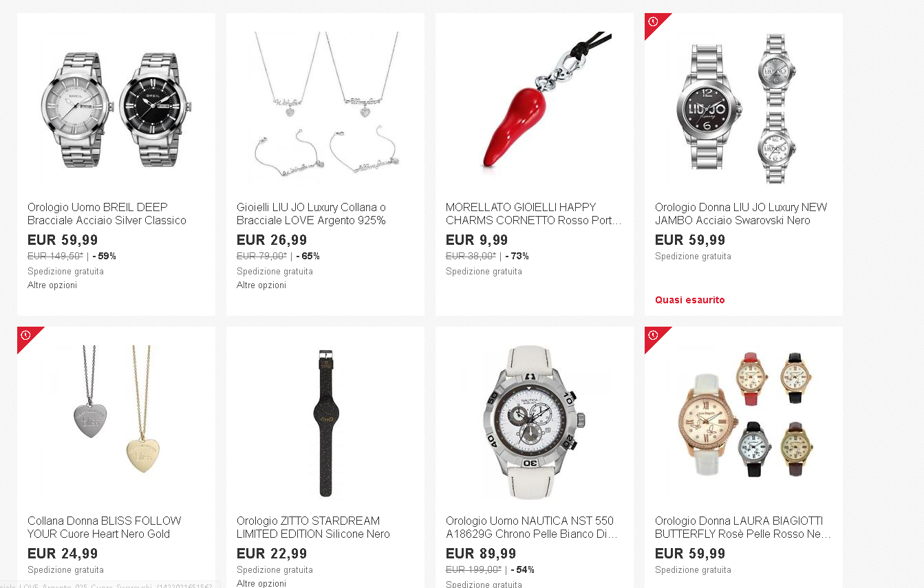Open Orologio ZITTO STARDREAM title link
924x588 pixels.
pyautogui.click(x=313, y=527)
